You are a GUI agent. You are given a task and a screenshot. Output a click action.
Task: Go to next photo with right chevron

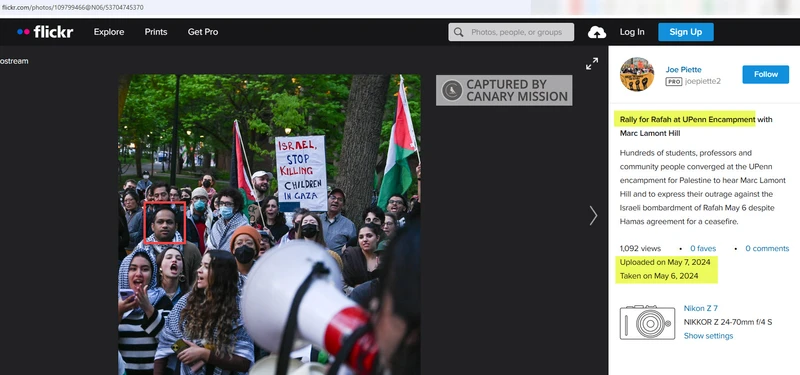pyautogui.click(x=593, y=215)
